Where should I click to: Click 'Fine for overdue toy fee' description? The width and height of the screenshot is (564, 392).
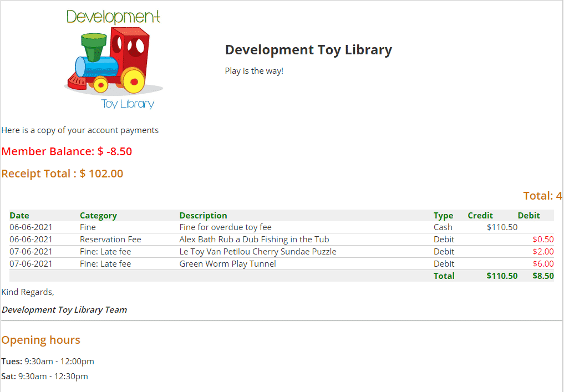click(226, 227)
